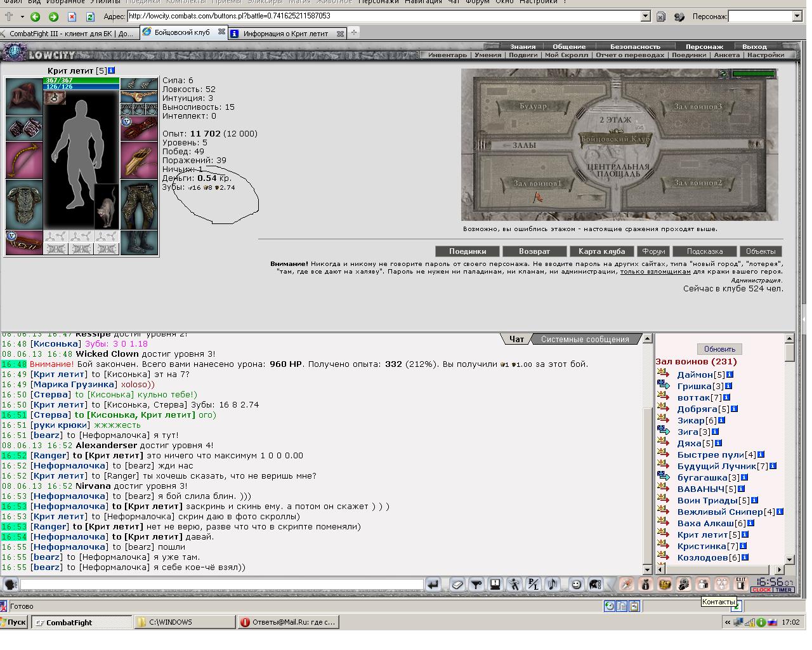The height and width of the screenshot is (650, 812).
Task: Go back with the green left arrow
Action: [36, 17]
